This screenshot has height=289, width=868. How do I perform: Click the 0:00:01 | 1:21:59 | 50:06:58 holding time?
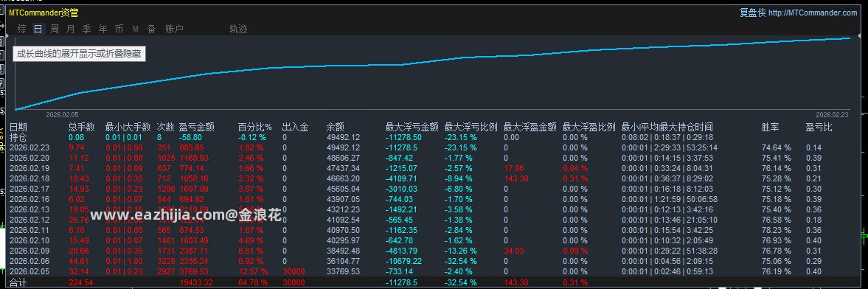[670, 199]
